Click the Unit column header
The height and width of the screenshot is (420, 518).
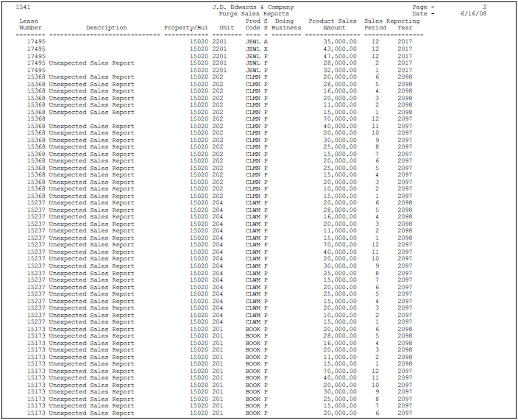click(227, 28)
